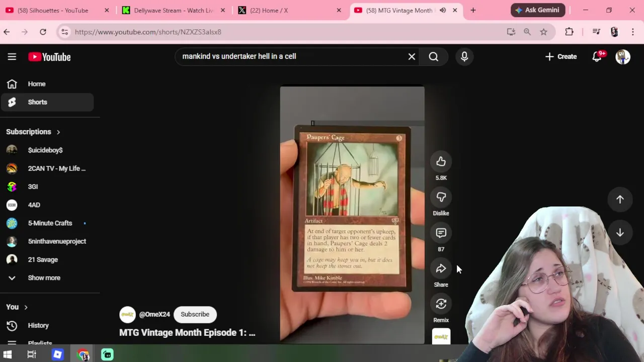Go to previous Short with up arrow
The width and height of the screenshot is (644, 362).
pos(620,200)
